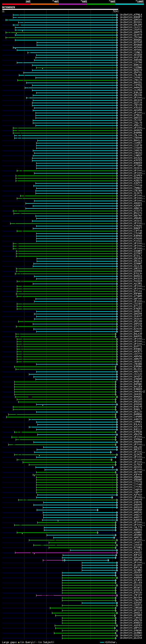146x644 pixels.
Task: Open hit UniRef100_Q9LD90
Action: coord(131,25)
